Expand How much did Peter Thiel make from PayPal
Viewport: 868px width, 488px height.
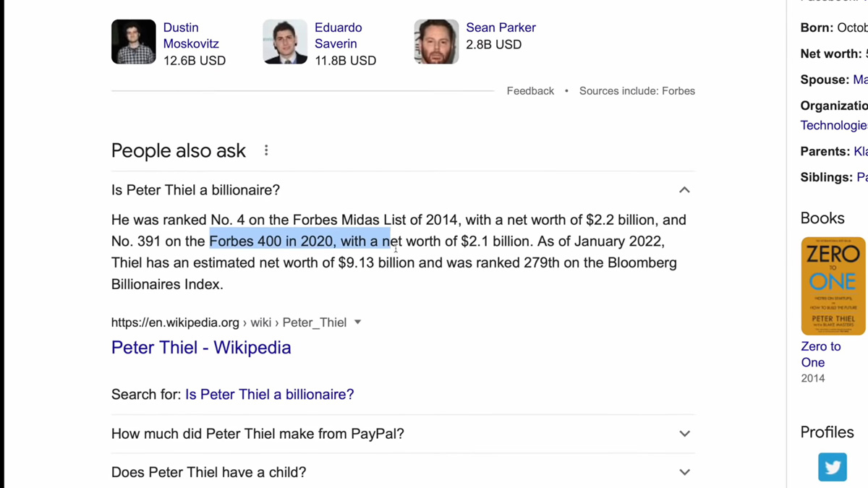click(x=403, y=434)
